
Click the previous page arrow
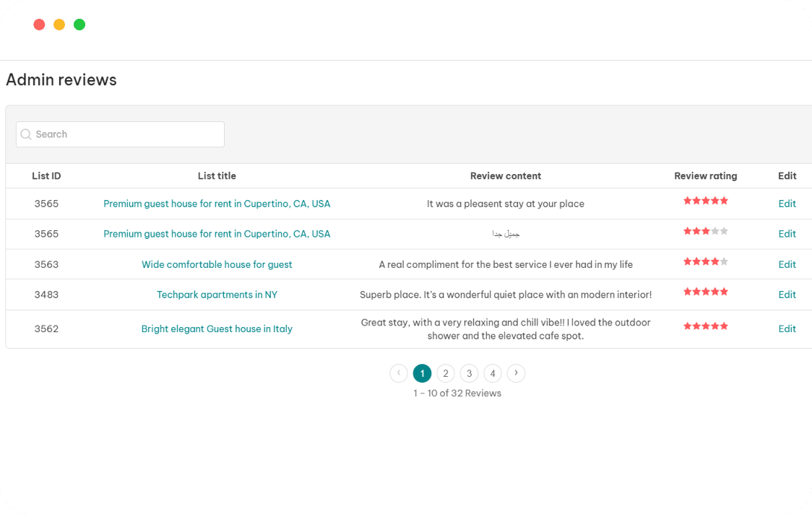pyautogui.click(x=399, y=373)
